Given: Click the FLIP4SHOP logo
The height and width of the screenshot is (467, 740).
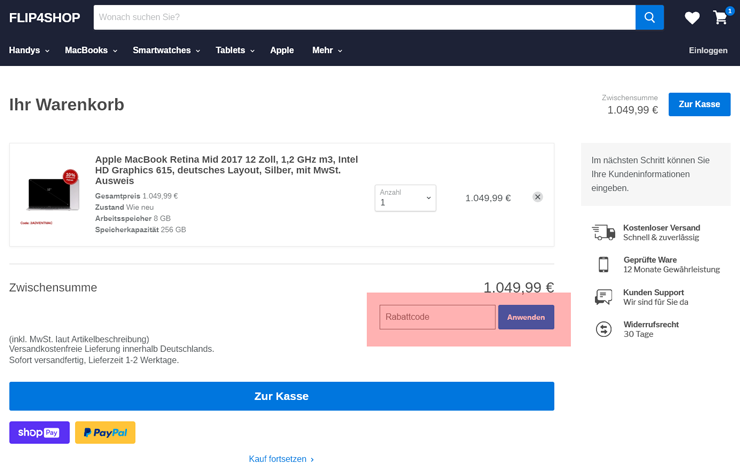Looking at the screenshot, I should (x=44, y=17).
